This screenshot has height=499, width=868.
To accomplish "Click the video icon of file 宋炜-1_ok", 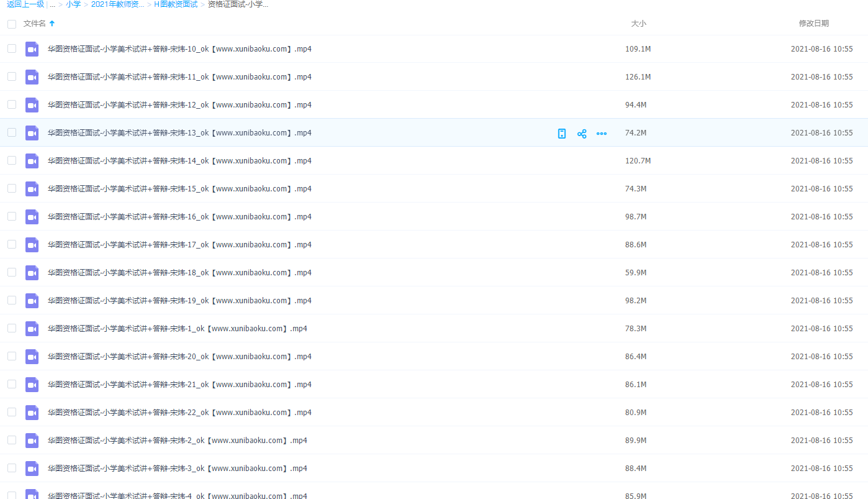I will coord(32,329).
